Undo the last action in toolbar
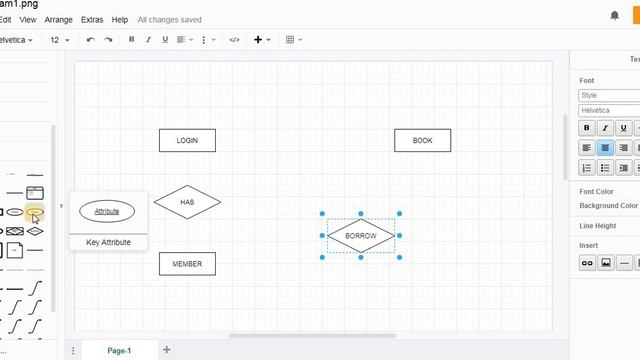The height and width of the screenshot is (360, 640). [91, 40]
